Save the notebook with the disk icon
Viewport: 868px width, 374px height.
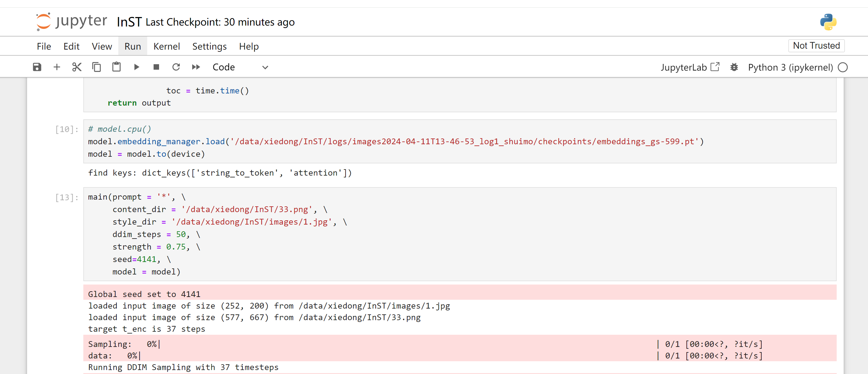click(x=37, y=67)
